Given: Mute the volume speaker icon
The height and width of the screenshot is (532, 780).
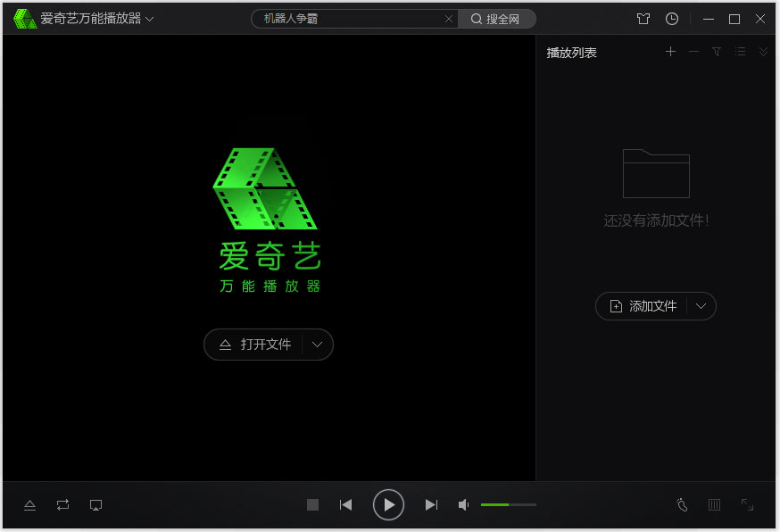Looking at the screenshot, I should click(x=464, y=505).
